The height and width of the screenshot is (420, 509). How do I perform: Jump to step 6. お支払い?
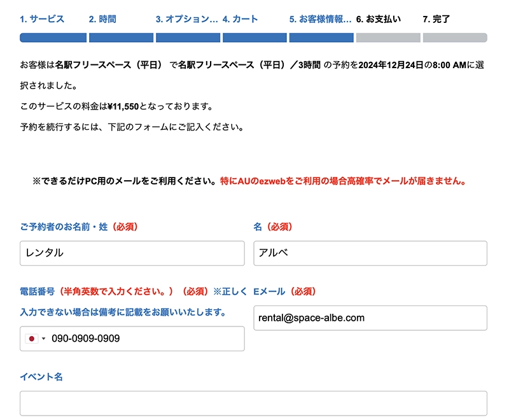tap(379, 19)
